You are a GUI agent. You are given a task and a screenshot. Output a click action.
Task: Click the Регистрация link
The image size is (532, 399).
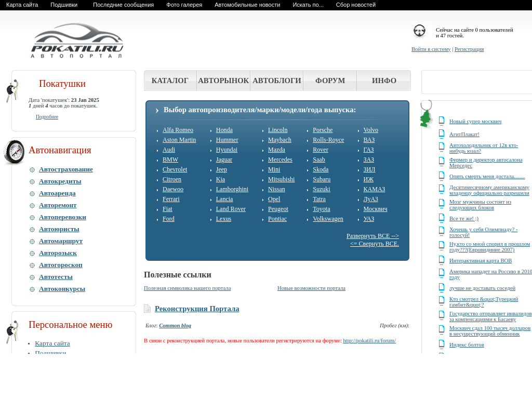click(469, 49)
